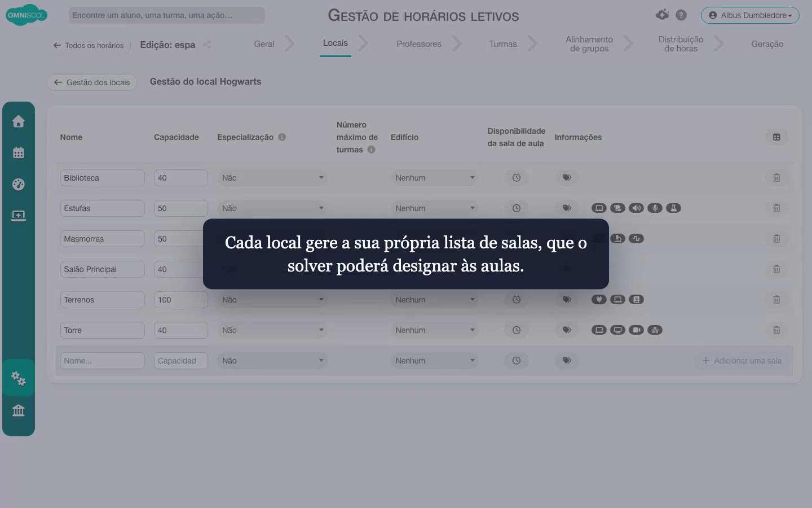Click the video camera badge in Torre row
Screen dimensions: 812x508
tap(636, 330)
